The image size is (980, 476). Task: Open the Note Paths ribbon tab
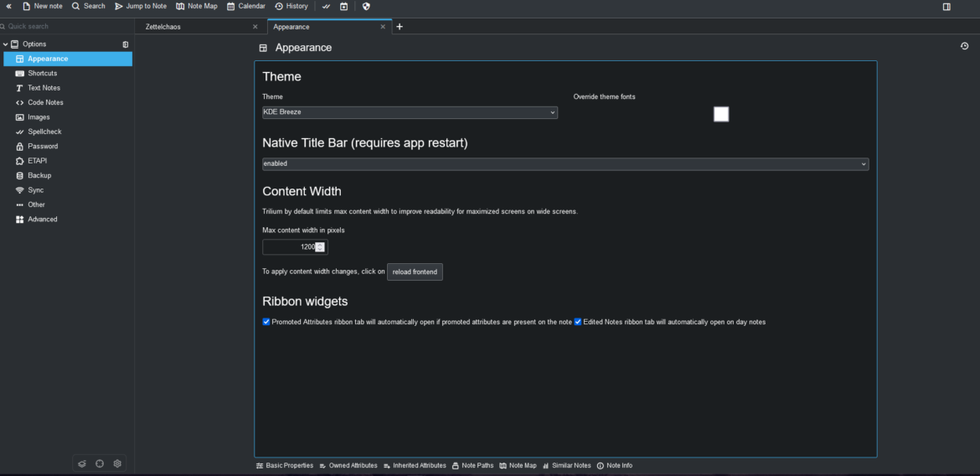coord(472,466)
